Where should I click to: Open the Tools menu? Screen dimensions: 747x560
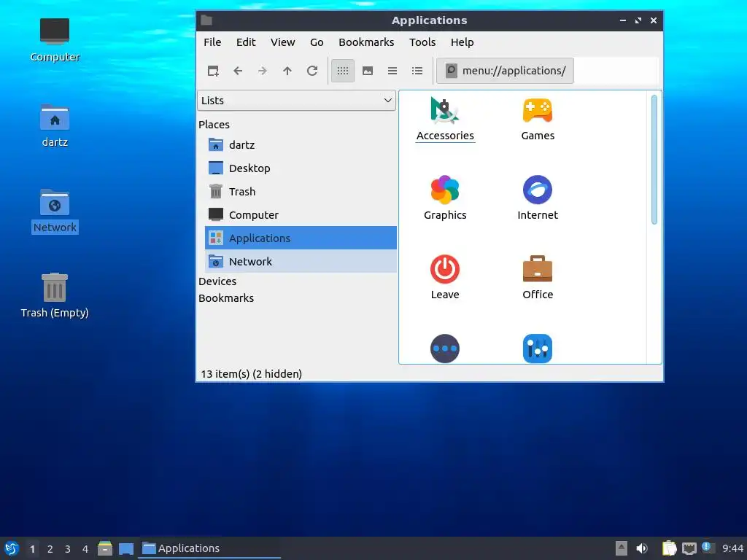422,42
